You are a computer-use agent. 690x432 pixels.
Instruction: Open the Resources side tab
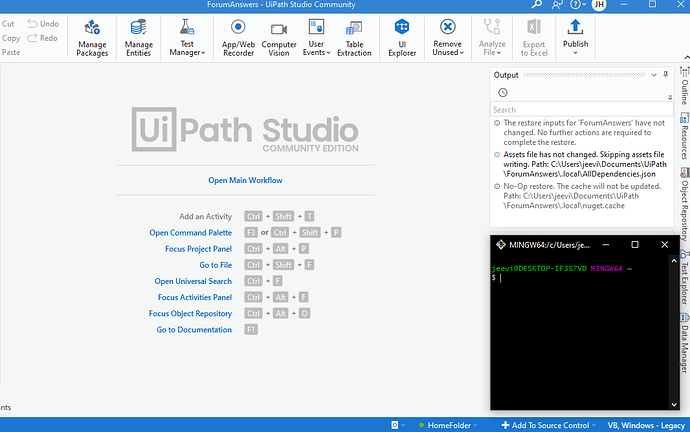coord(684,136)
